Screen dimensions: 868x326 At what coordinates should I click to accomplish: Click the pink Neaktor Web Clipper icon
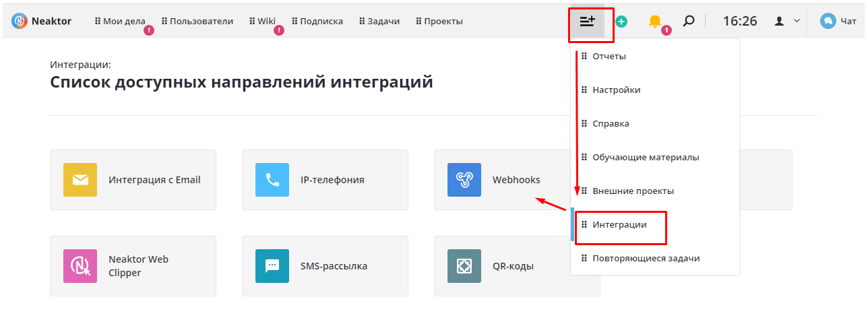(80, 266)
